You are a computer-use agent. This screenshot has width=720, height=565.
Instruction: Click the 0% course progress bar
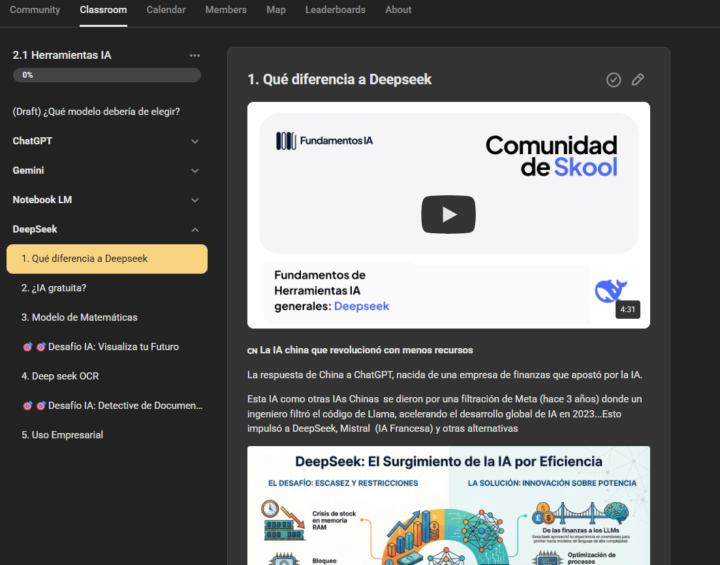(107, 75)
